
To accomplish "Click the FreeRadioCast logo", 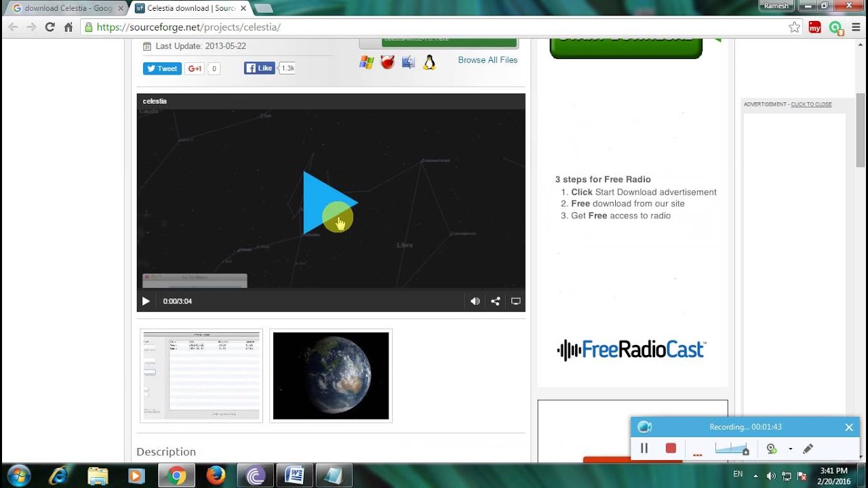I will tap(631, 350).
